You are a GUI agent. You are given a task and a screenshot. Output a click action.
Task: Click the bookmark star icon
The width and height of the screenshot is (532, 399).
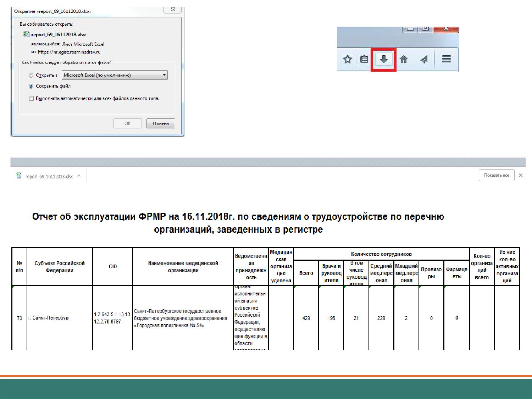(x=348, y=59)
